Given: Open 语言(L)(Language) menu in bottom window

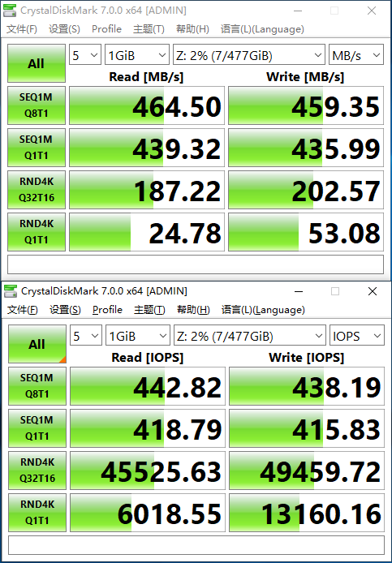Looking at the screenshot, I should [x=263, y=310].
